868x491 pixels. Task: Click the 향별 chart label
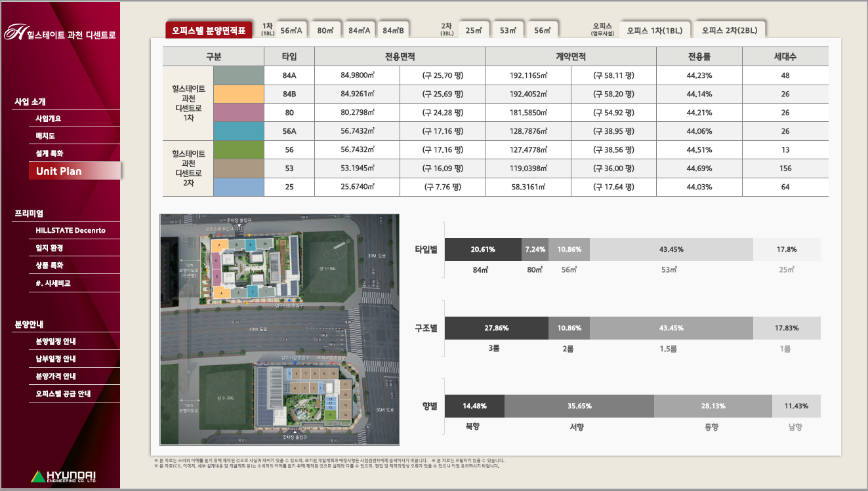430,406
